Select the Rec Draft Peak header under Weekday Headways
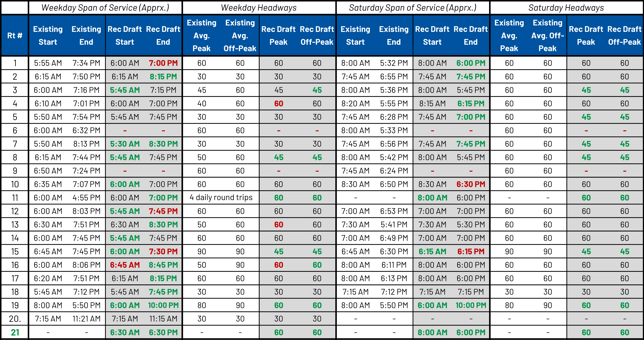The image size is (644, 340). [x=278, y=35]
